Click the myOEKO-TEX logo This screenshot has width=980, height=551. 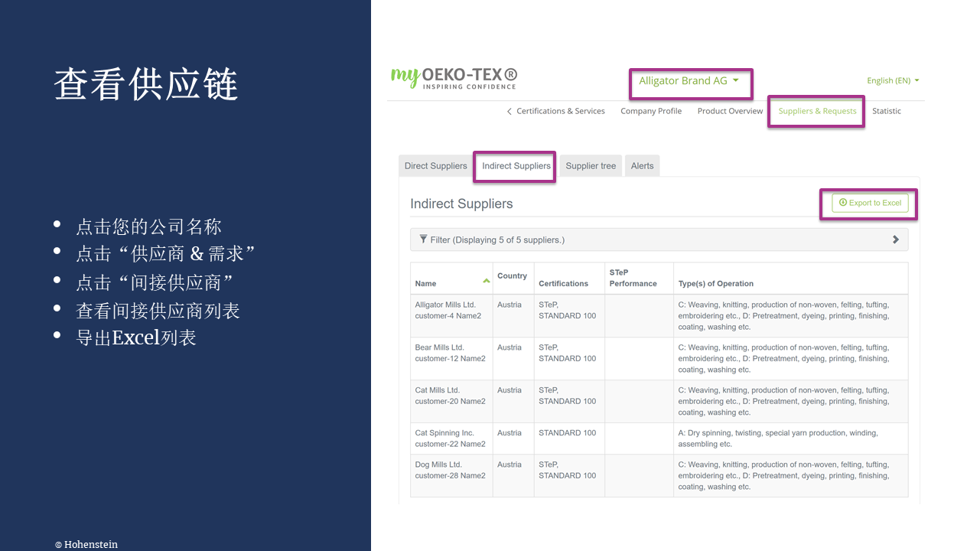454,77
